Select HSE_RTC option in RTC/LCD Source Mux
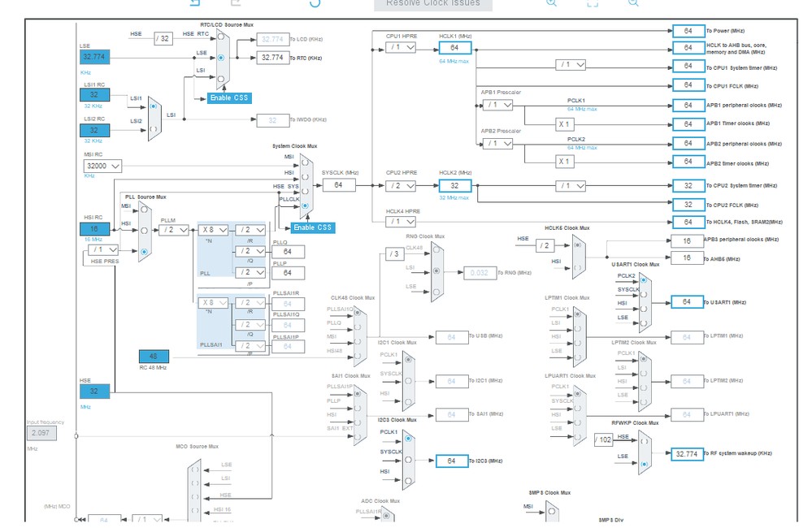Viewport: 812px width, 528px height. [220, 37]
